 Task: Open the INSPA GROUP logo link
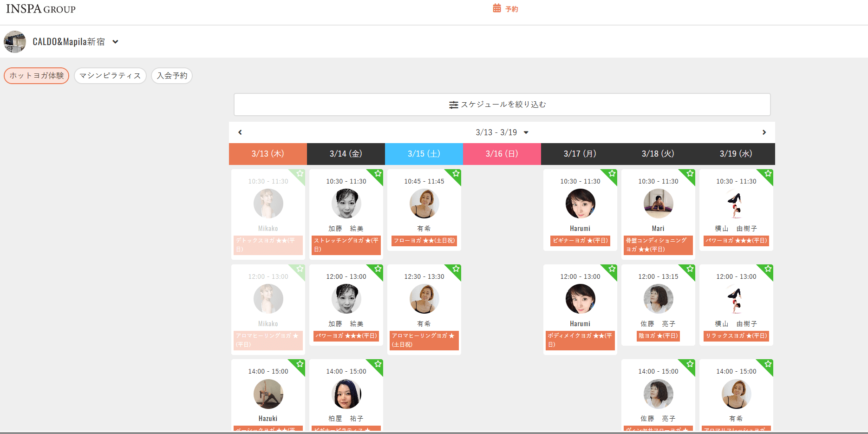click(41, 9)
